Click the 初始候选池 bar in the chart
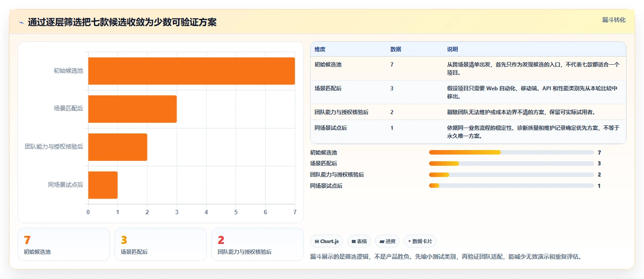The width and height of the screenshot is (644, 279). (x=191, y=71)
